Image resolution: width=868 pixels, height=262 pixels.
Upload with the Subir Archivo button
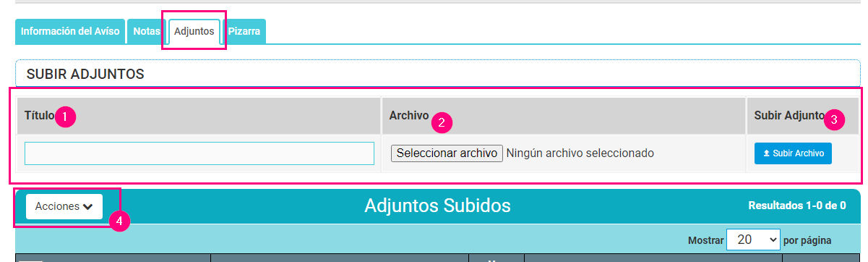(x=793, y=153)
